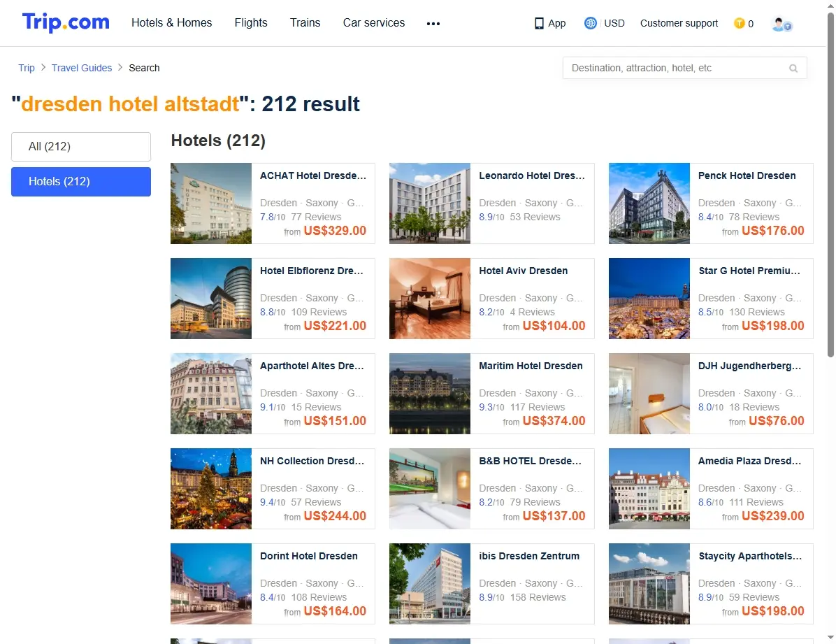Viewport: 836px width, 644px height.
Task: Click the US$329.00 price
Action: (335, 231)
